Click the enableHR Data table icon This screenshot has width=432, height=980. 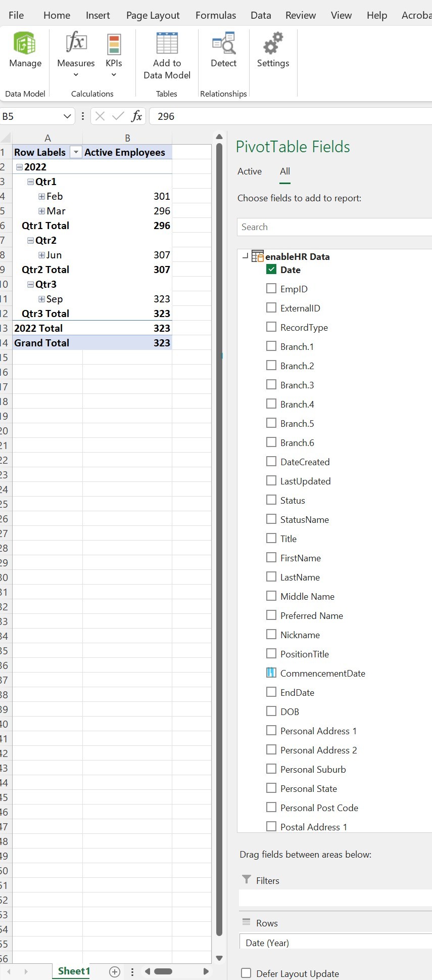pyautogui.click(x=258, y=256)
